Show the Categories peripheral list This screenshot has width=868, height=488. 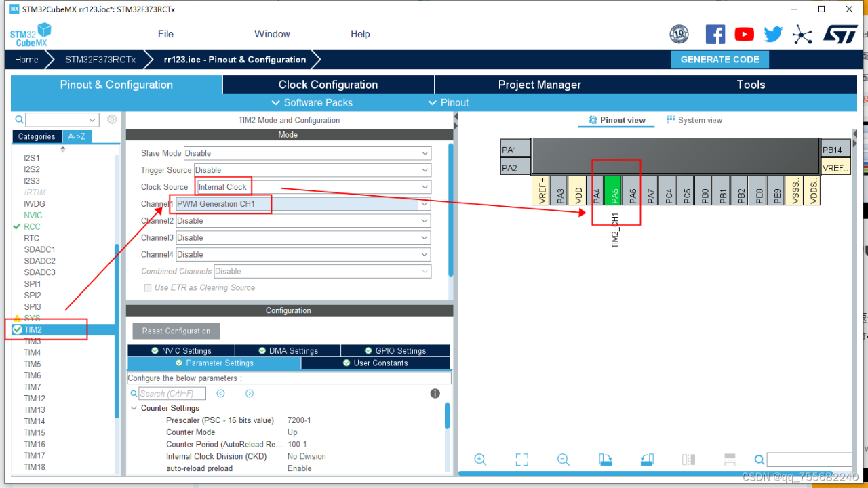[x=37, y=136]
